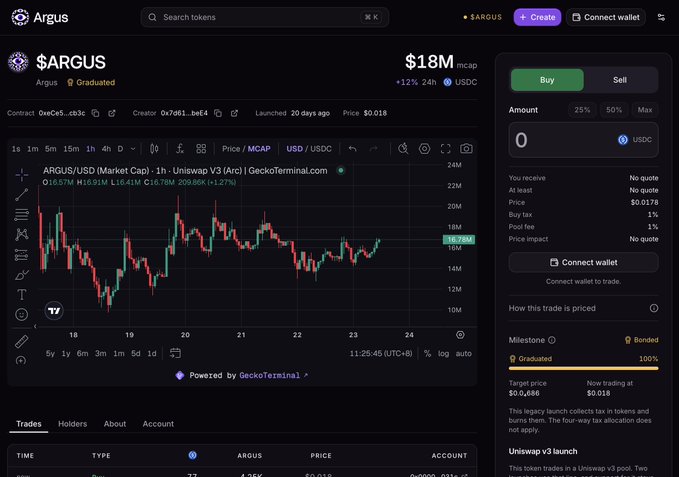
Task: Open the candlestick chart type selector
Action: (154, 149)
